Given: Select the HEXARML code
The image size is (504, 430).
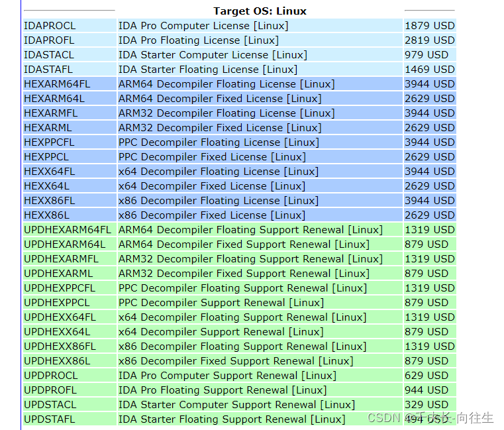Looking at the screenshot, I should tap(48, 128).
